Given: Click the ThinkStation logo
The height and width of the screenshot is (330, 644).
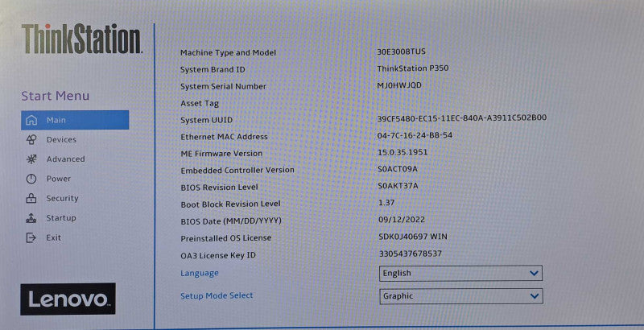Looking at the screenshot, I should 81,39.
